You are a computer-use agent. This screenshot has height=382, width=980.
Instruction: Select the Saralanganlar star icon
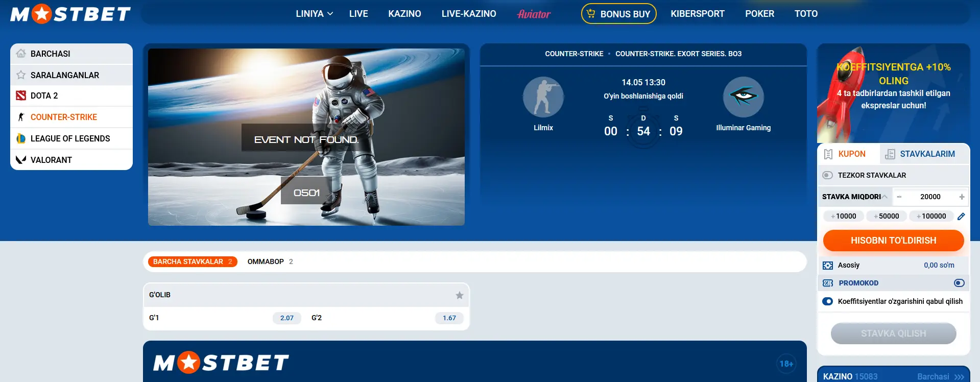coord(21,75)
